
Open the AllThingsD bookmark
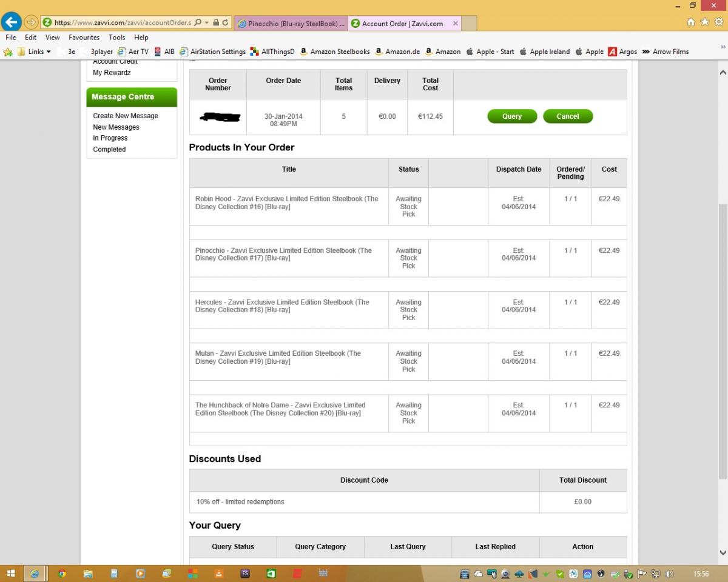point(272,52)
